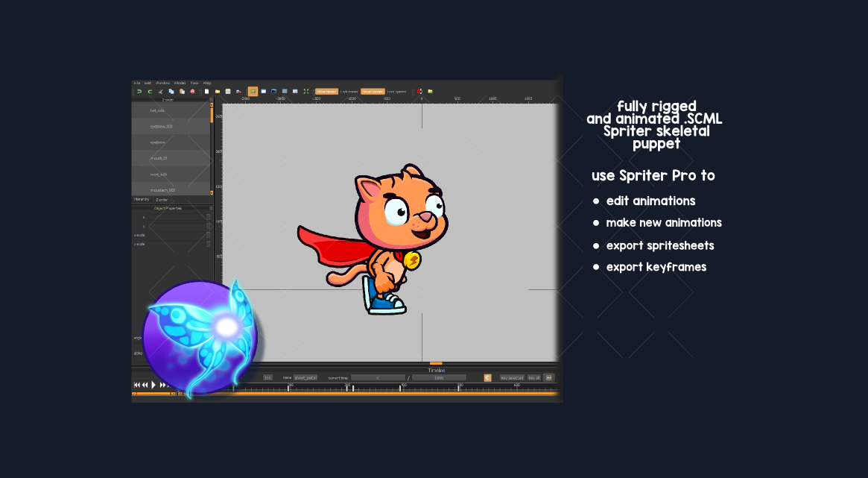The width and height of the screenshot is (868, 478).
Task: Click the key all button
Action: (x=533, y=378)
